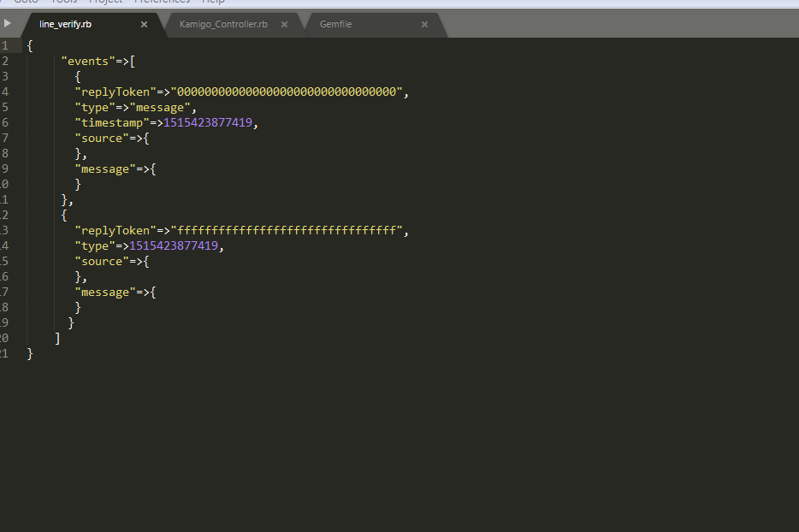This screenshot has width=799, height=532.
Task: Click the final closing } on last line
Action: [30, 353]
